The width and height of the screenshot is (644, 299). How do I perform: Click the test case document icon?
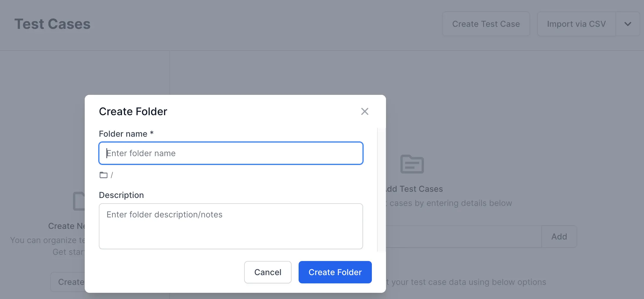412,164
